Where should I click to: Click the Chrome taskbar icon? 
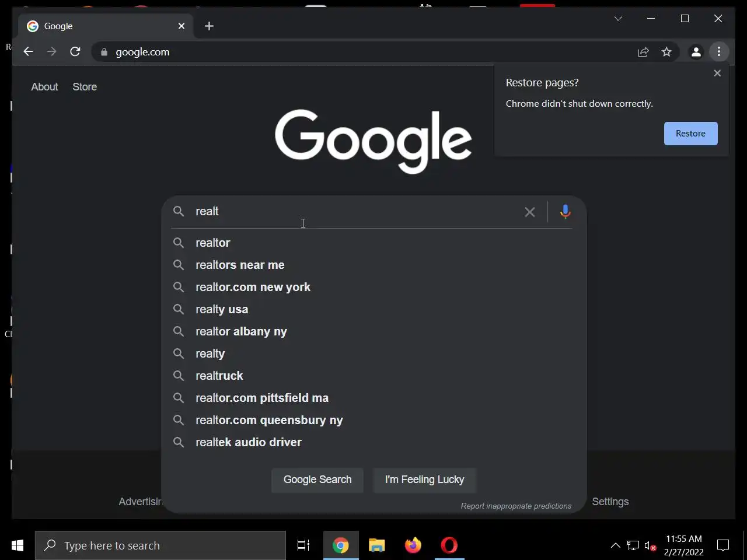(341, 545)
